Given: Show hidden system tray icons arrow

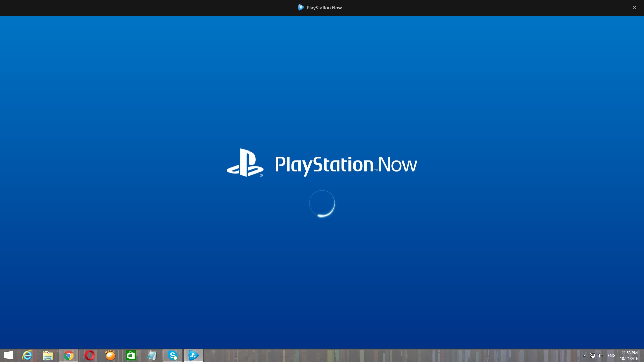Looking at the screenshot, I should click(584, 356).
